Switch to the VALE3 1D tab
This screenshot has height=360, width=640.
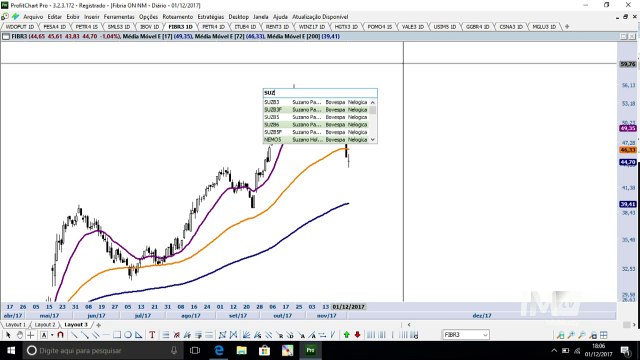[x=413, y=27]
